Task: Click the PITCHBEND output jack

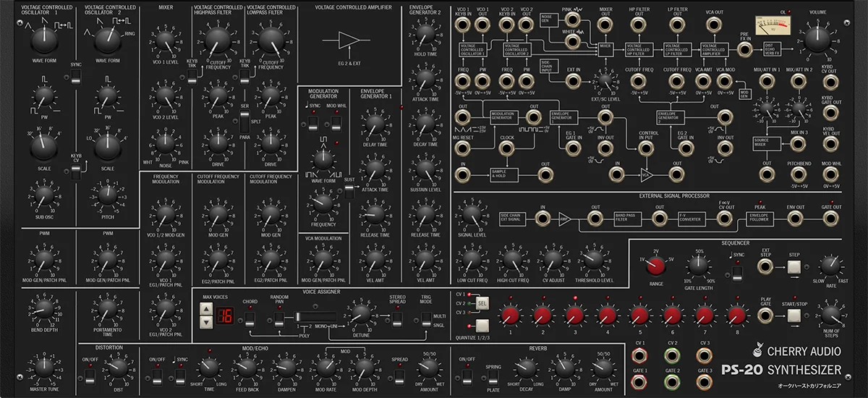Action: point(797,174)
